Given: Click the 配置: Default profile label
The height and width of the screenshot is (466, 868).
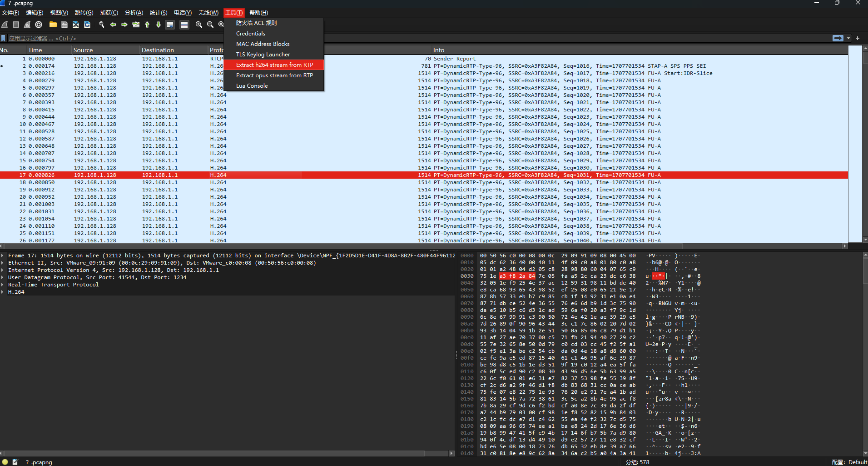Looking at the screenshot, I should pos(849,462).
